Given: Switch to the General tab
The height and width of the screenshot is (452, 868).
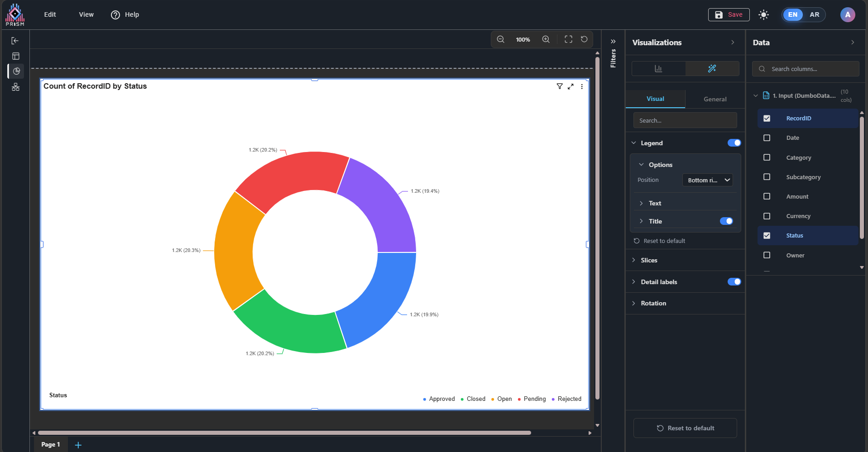Looking at the screenshot, I should pyautogui.click(x=715, y=99).
